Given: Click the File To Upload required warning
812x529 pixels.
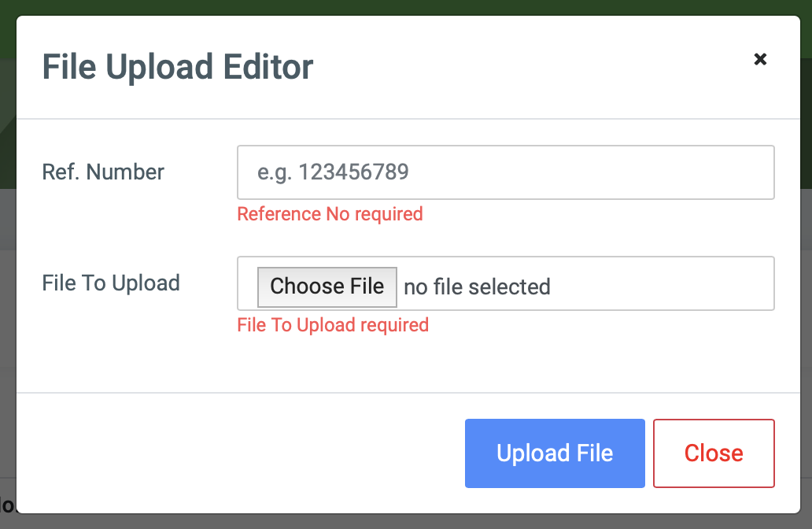Looking at the screenshot, I should tap(333, 324).
